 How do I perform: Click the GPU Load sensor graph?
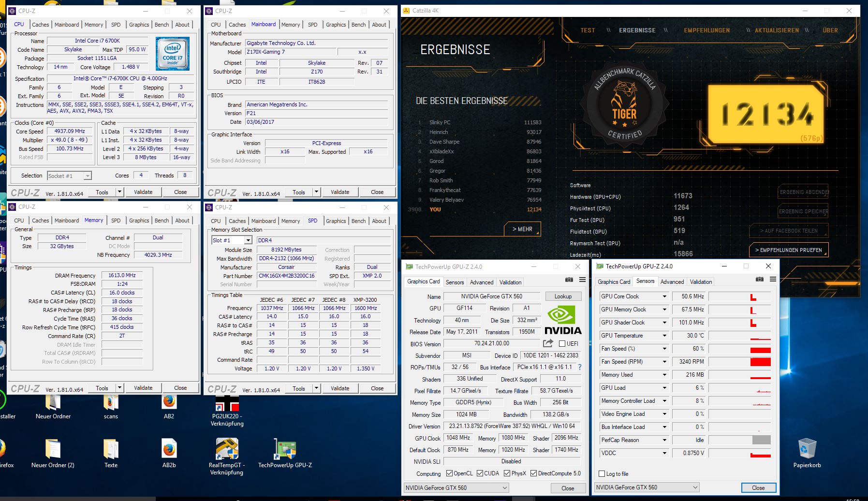739,388
